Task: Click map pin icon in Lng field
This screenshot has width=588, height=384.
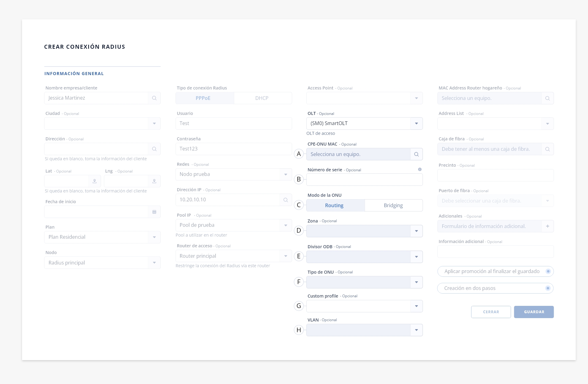Action: pyautogui.click(x=154, y=181)
